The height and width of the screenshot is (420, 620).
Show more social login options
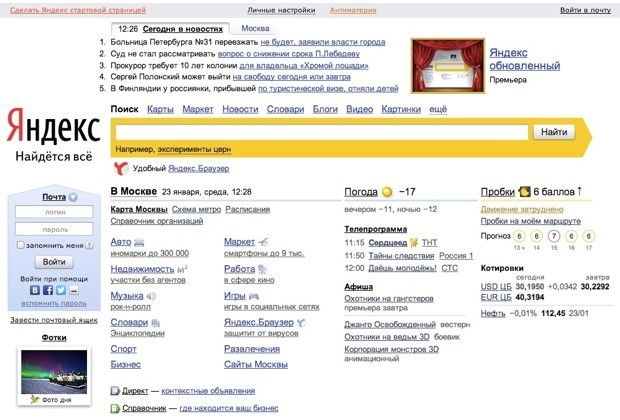[74, 291]
